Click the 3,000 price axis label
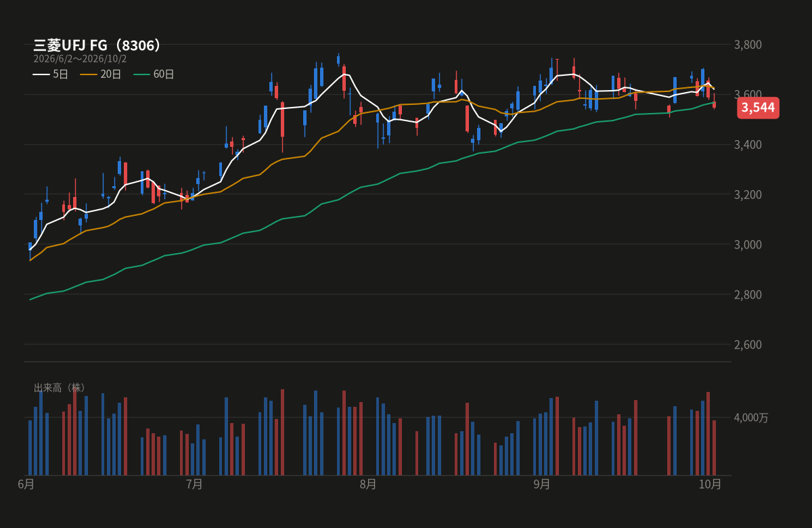 coord(748,244)
